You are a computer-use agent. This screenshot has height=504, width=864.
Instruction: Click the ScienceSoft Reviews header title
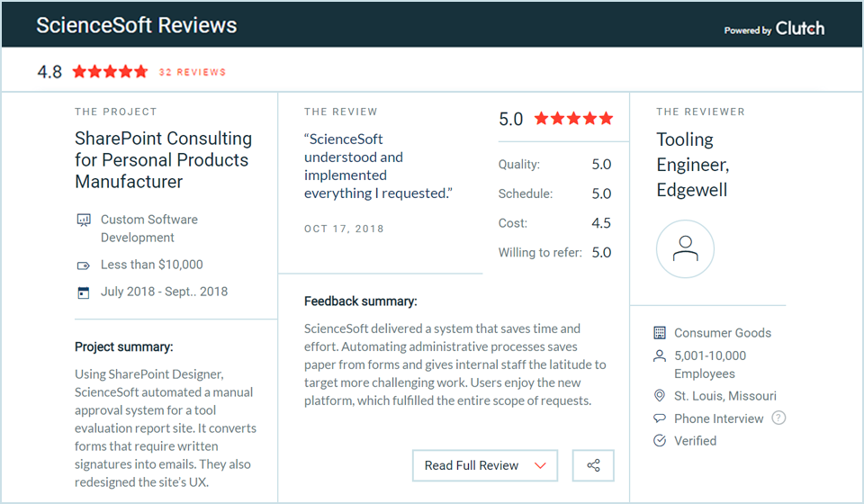pyautogui.click(x=137, y=25)
